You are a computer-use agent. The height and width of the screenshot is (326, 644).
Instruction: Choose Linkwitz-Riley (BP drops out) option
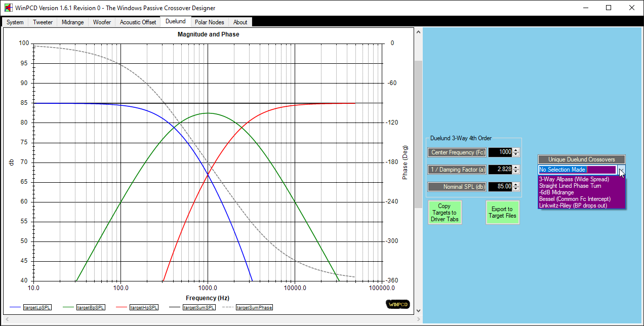point(573,206)
